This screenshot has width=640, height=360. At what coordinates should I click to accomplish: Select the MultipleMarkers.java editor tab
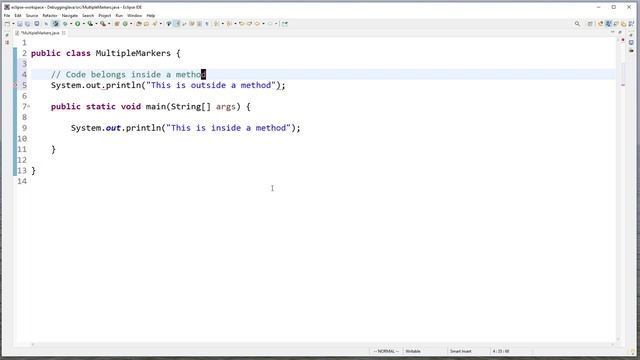click(x=40, y=33)
